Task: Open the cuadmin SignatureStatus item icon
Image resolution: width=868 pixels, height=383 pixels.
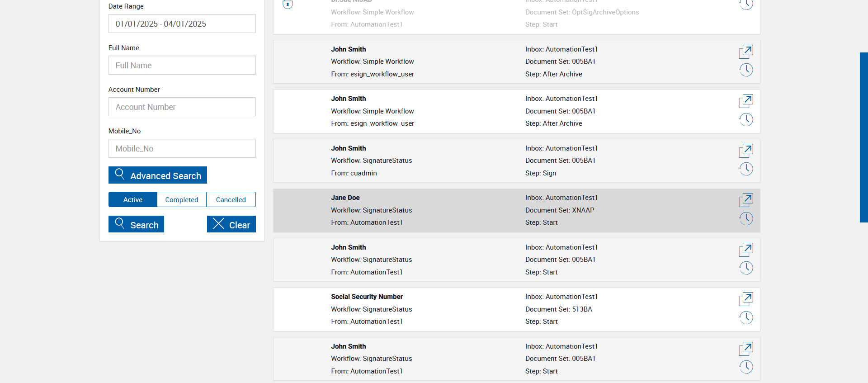Action: [746, 150]
